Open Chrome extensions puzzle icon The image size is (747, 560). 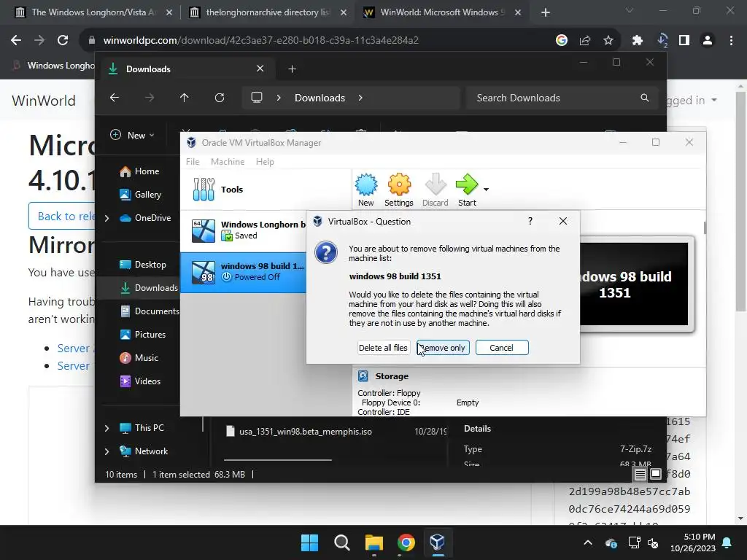click(638, 41)
